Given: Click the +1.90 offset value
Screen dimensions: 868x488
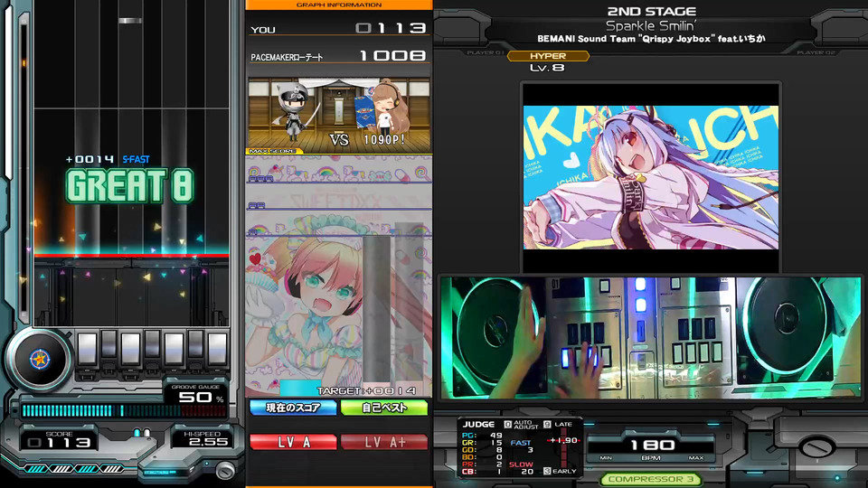Looking at the screenshot, I should click(564, 440).
